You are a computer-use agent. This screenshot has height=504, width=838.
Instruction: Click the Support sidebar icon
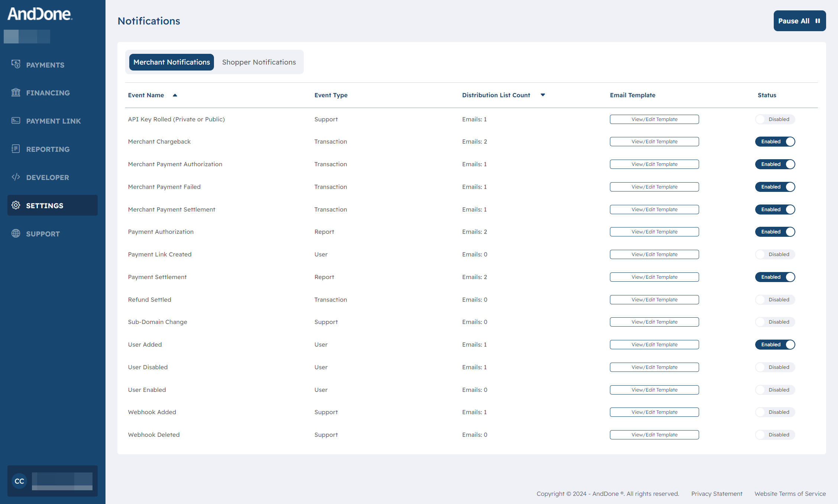pyautogui.click(x=16, y=234)
